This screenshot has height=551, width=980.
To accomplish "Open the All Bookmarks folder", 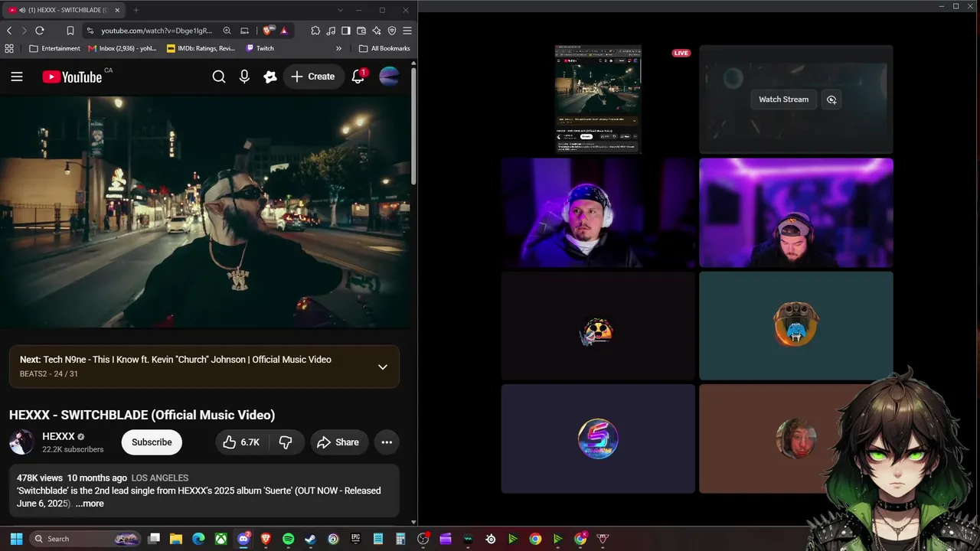I will 384,48.
